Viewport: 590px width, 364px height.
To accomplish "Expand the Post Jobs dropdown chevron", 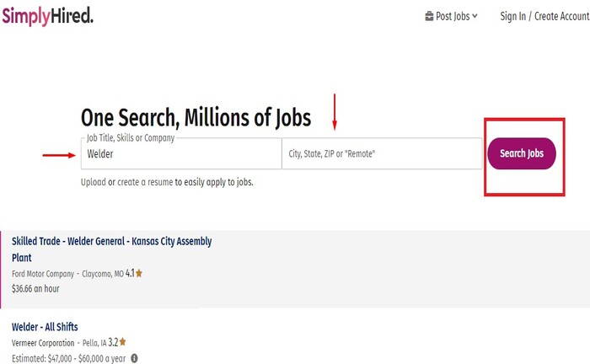I will pos(475,16).
